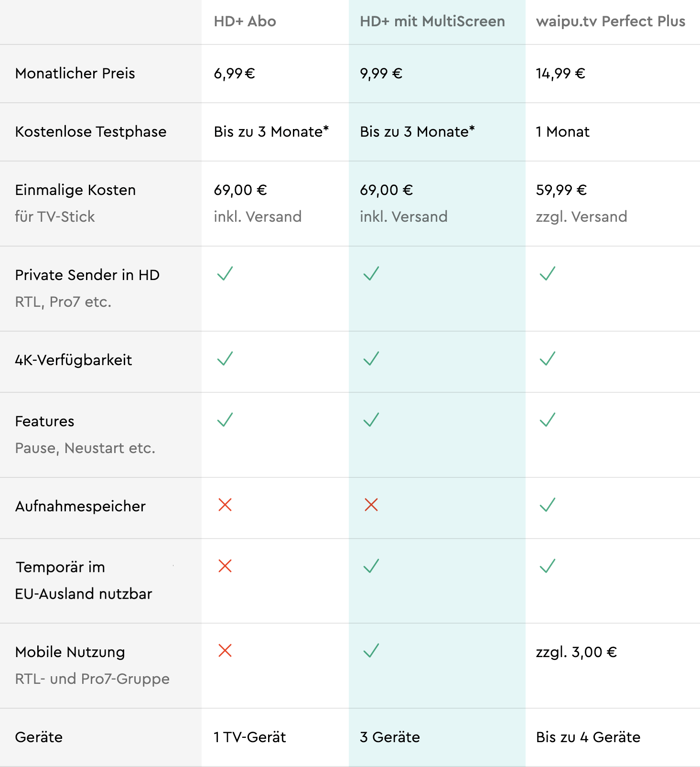Click the zzgl. 3,00 € mobile surcharge text

(576, 652)
